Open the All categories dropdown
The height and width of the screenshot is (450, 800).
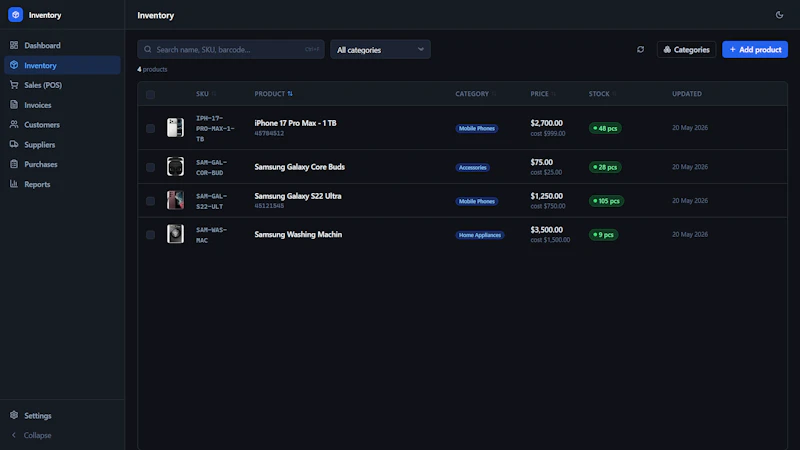coord(380,49)
